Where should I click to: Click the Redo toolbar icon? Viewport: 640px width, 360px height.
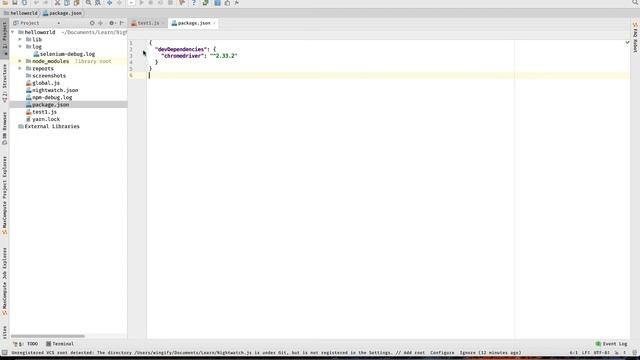46,2
